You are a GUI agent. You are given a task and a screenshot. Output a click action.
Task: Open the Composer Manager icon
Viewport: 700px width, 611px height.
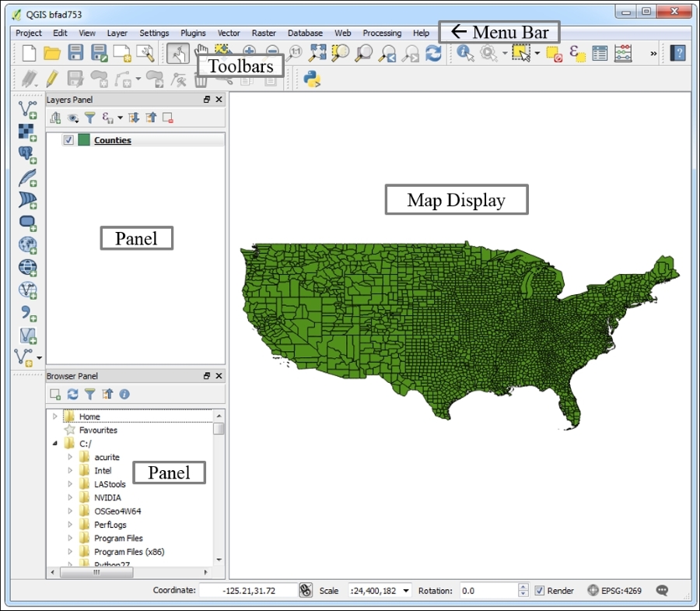coord(145,53)
